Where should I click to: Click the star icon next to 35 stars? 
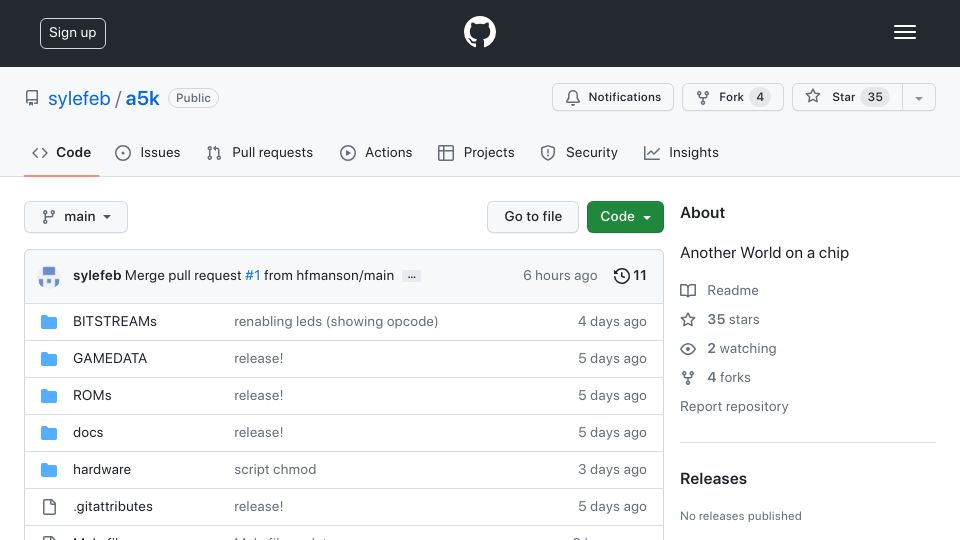688,319
